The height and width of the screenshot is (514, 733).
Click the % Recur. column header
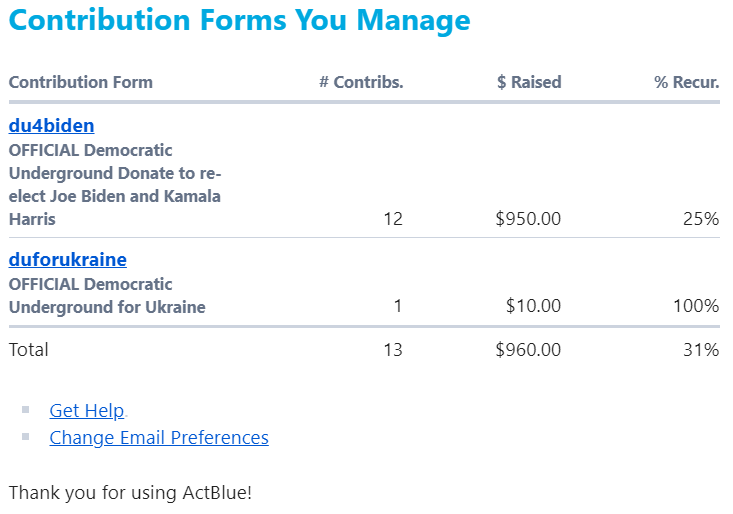[x=686, y=82]
